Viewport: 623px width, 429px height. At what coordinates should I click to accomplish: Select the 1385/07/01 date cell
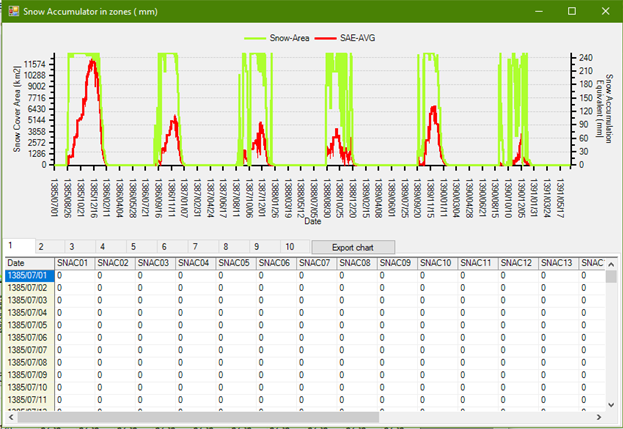click(28, 275)
